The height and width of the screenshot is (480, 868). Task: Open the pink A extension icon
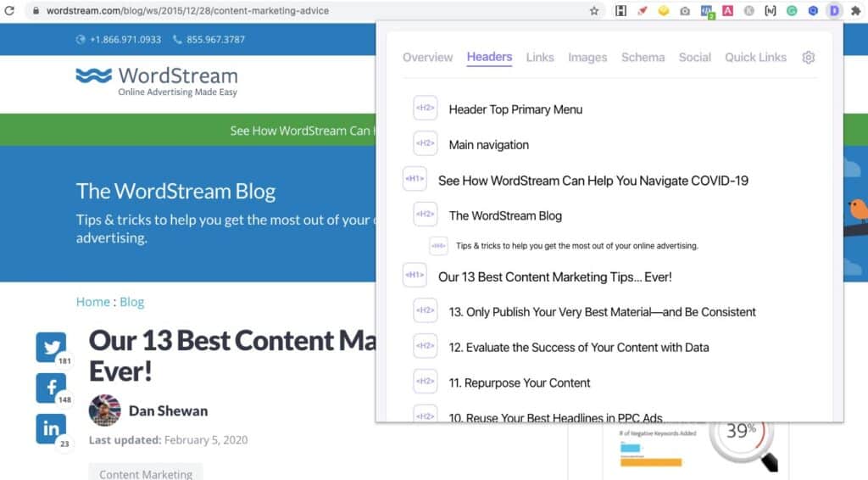tap(727, 10)
